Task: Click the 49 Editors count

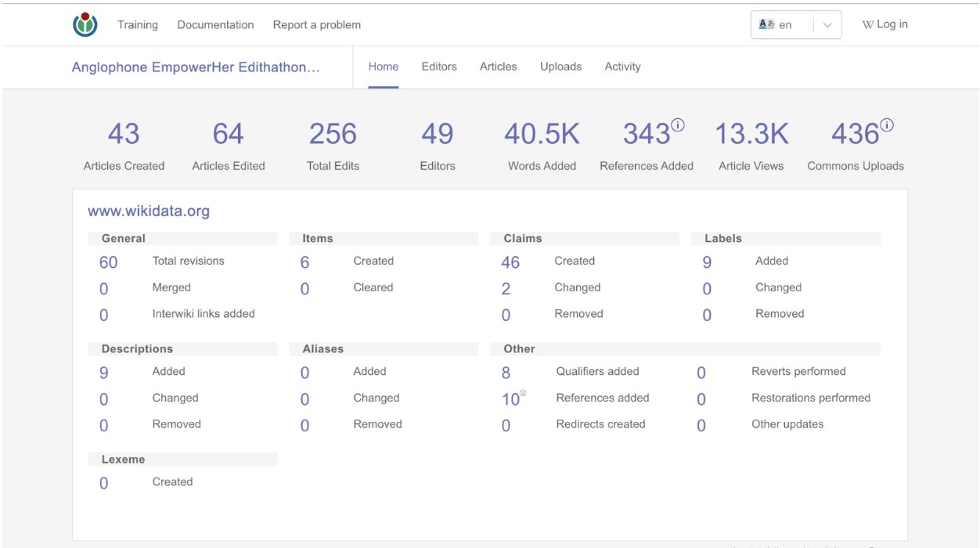Action: 438,134
